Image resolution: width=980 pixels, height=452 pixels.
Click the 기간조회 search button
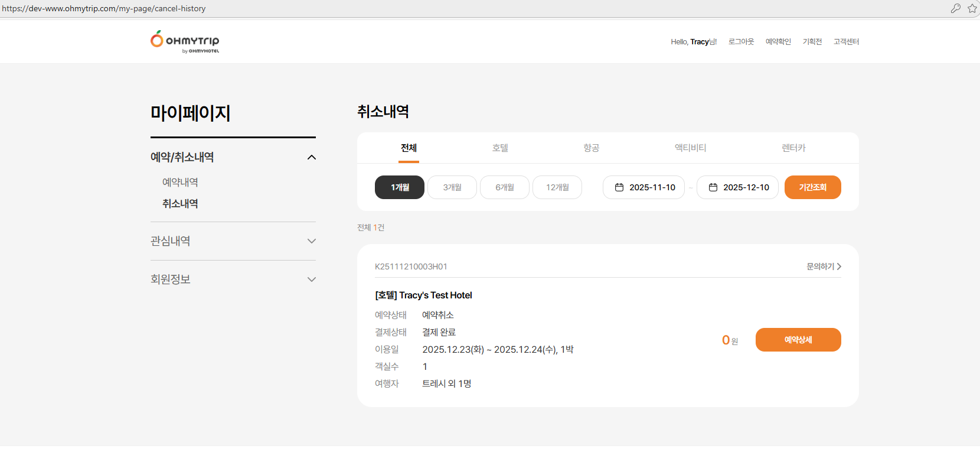[x=813, y=187]
